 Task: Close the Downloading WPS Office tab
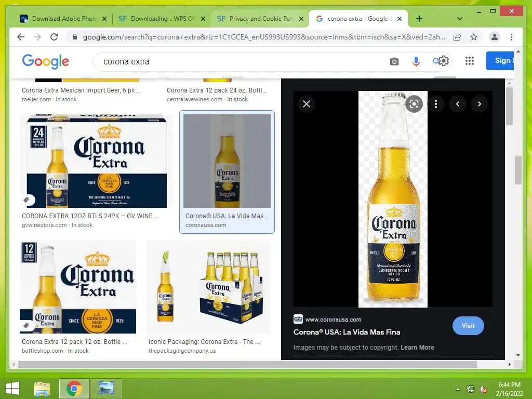(203, 19)
